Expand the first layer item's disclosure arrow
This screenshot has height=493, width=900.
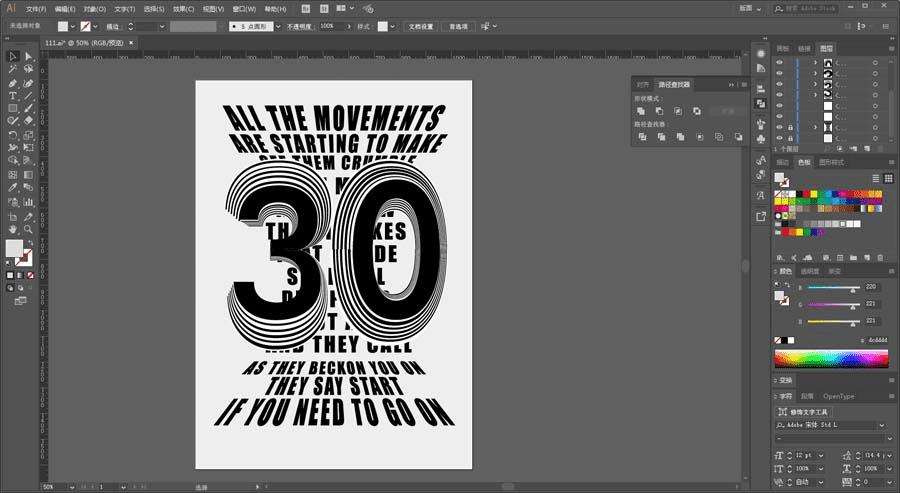(x=815, y=63)
